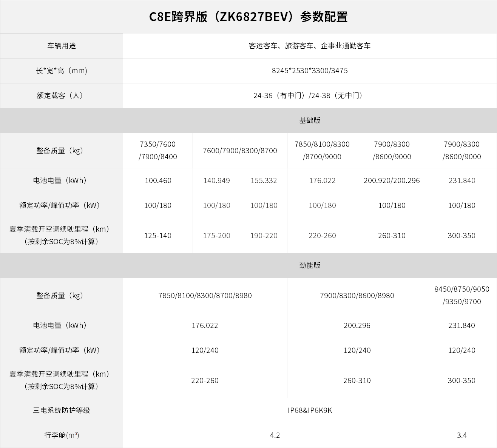The image size is (497, 448).
Task: Click the 8450/8750/9050/9350/9700 weight cell
Action: (462, 296)
